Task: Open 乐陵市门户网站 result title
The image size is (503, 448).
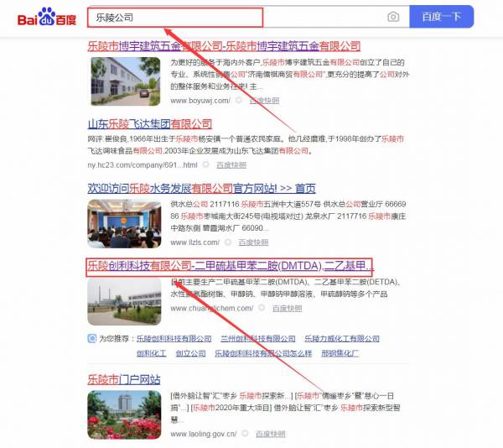Action: [123, 378]
